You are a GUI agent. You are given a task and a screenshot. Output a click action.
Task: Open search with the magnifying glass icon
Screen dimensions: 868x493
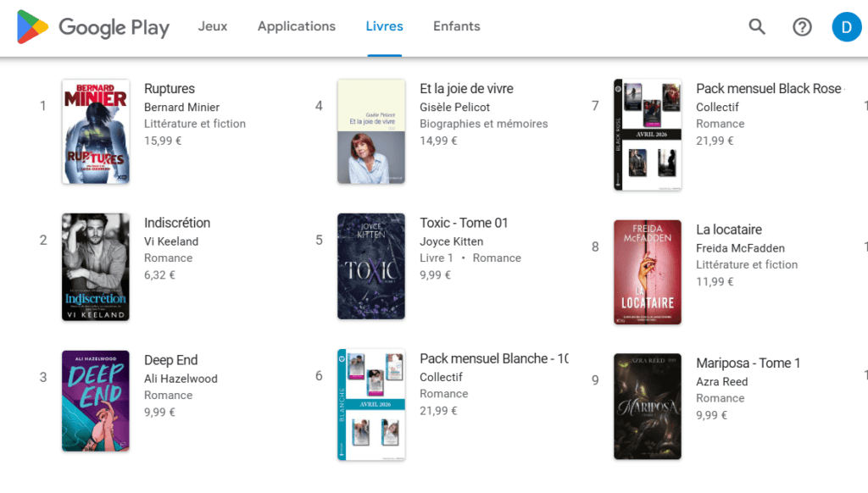click(756, 26)
